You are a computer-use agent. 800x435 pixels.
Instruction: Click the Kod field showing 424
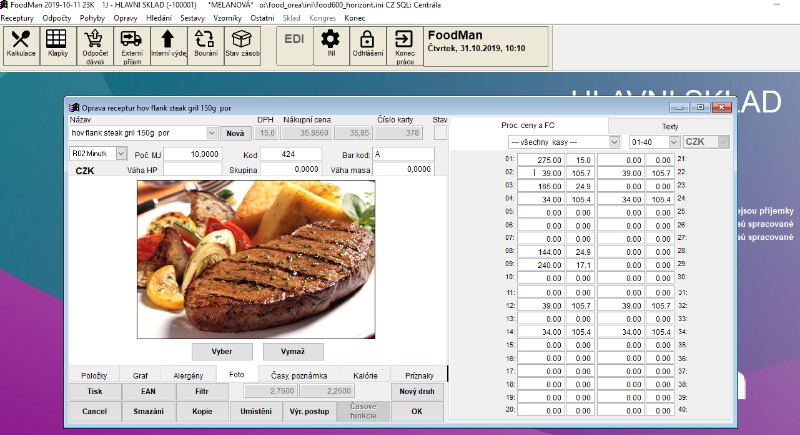(x=291, y=154)
